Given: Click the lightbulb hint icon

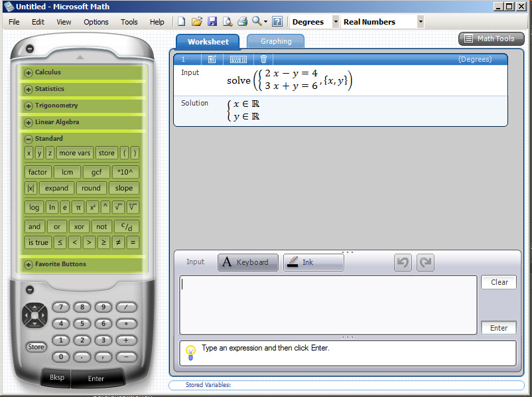Looking at the screenshot, I should 190,353.
